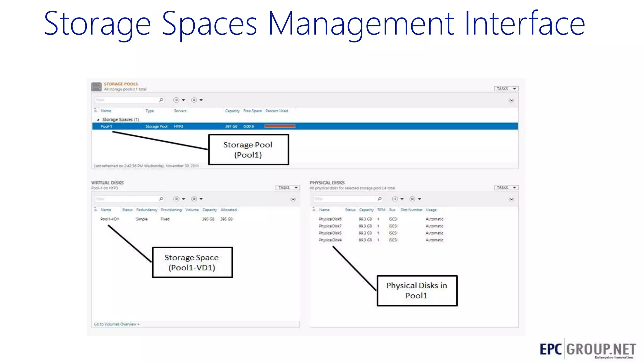Sort physical disks by RPM column

coord(381,210)
